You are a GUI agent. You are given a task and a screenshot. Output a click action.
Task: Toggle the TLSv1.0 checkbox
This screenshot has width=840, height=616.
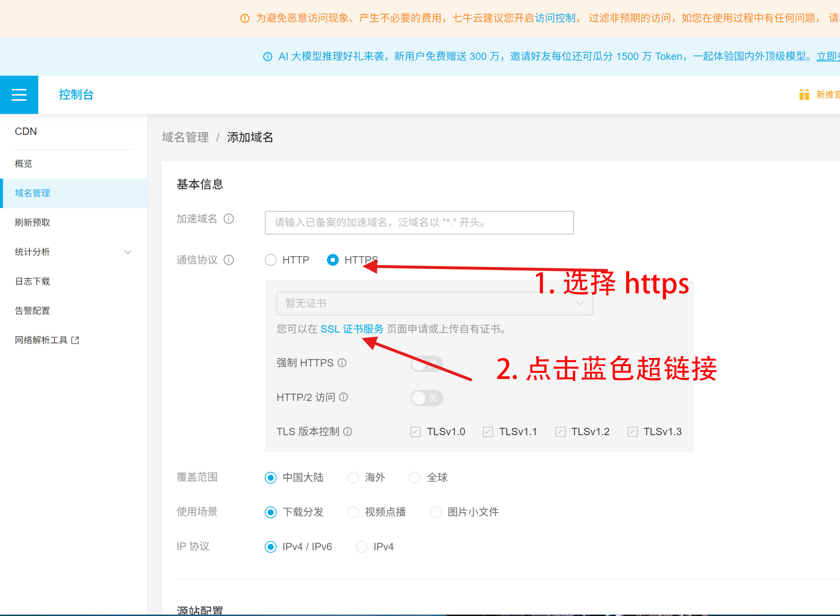tap(415, 432)
